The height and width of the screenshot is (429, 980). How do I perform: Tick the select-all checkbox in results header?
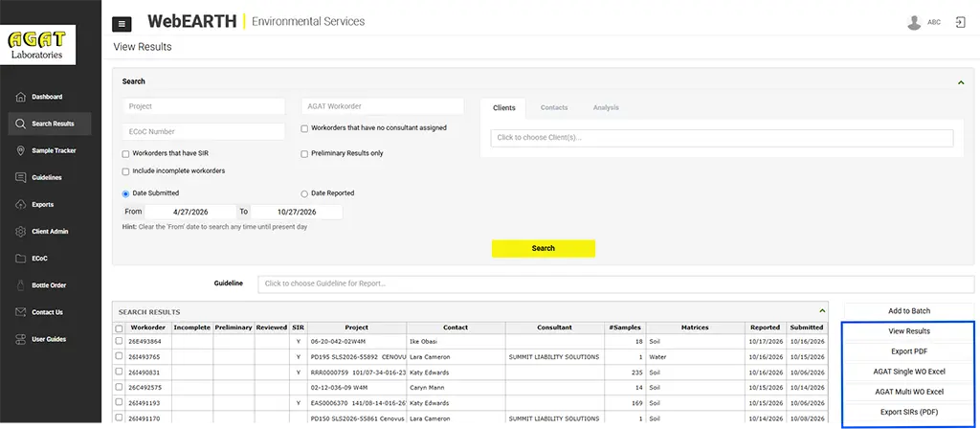click(x=119, y=328)
